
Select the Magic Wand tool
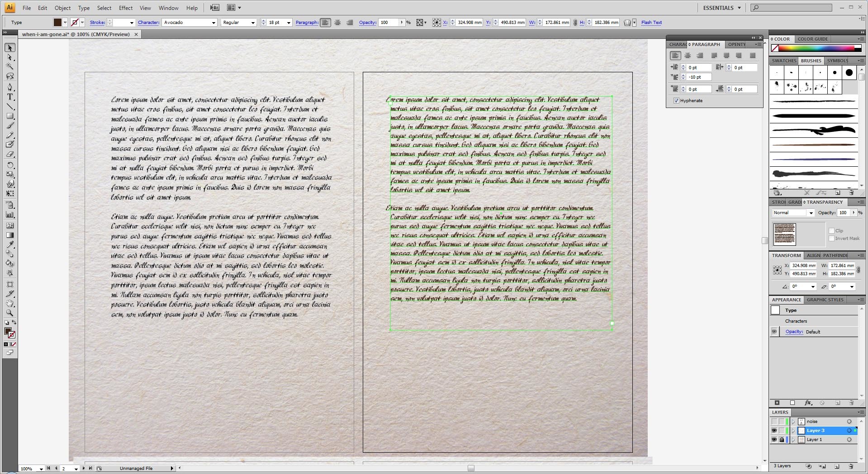(x=10, y=67)
